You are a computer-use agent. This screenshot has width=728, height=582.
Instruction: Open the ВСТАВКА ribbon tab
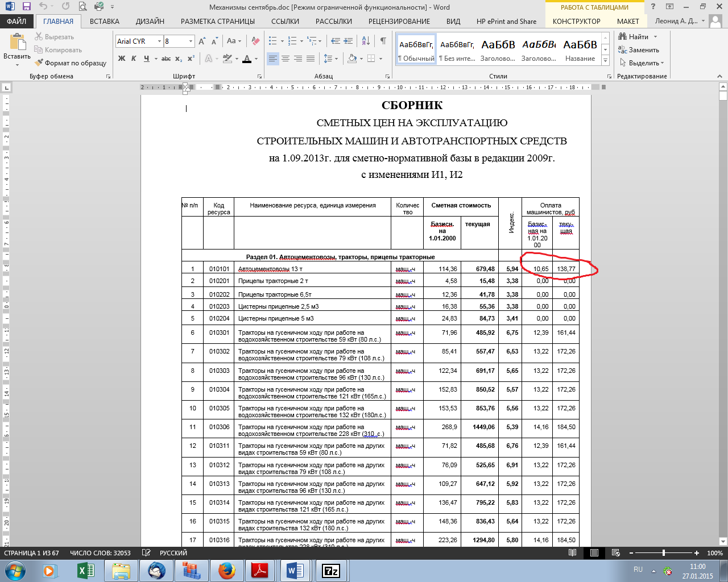pyautogui.click(x=105, y=22)
